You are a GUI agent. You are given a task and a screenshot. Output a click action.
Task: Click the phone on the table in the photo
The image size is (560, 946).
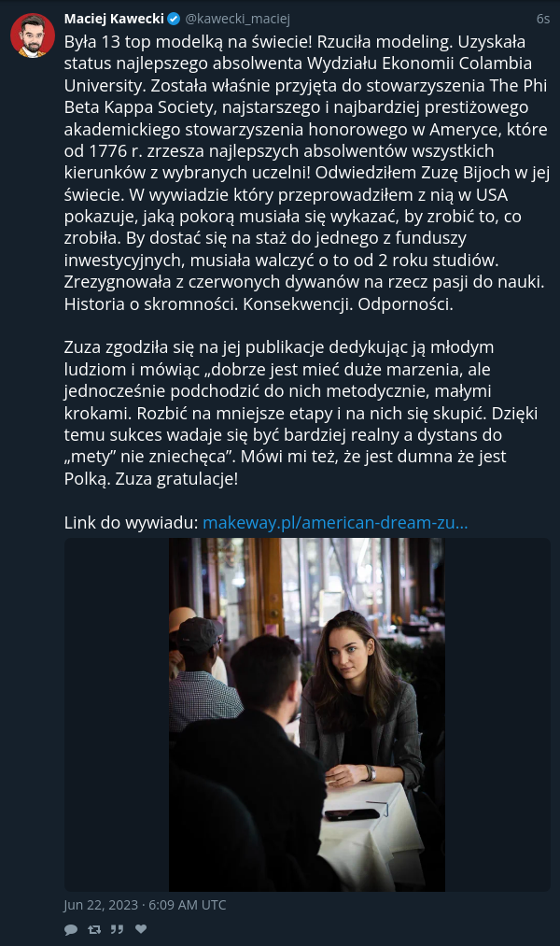click(x=352, y=814)
